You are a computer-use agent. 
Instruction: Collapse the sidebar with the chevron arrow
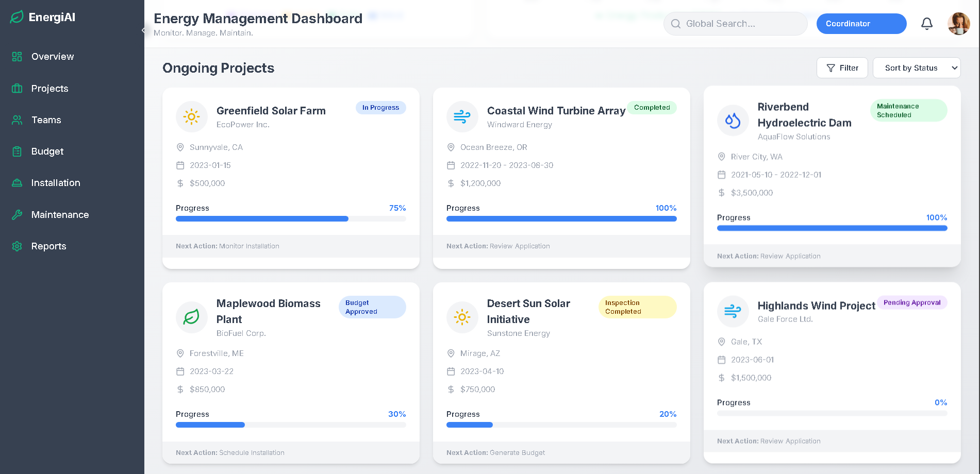click(x=143, y=30)
